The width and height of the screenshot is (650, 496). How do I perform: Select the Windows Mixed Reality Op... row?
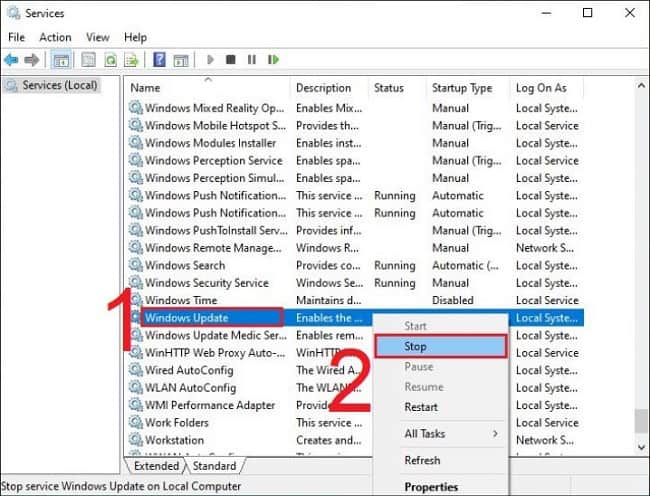tap(356, 108)
